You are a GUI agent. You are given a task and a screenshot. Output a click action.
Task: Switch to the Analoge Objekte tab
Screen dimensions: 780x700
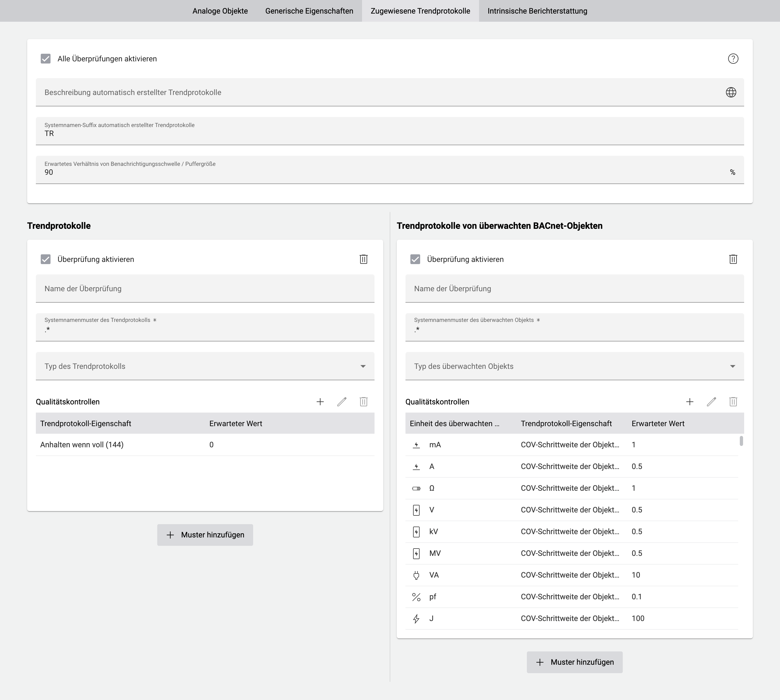coord(220,11)
